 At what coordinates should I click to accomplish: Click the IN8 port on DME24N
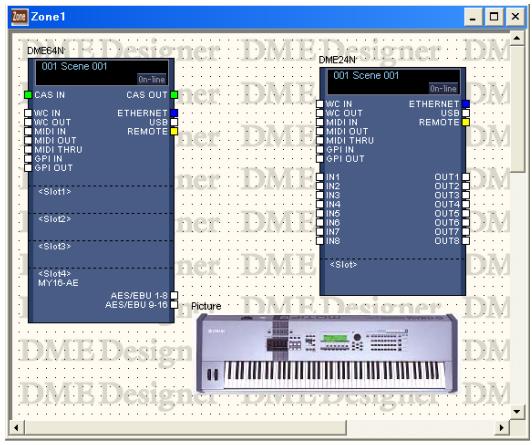[320, 241]
